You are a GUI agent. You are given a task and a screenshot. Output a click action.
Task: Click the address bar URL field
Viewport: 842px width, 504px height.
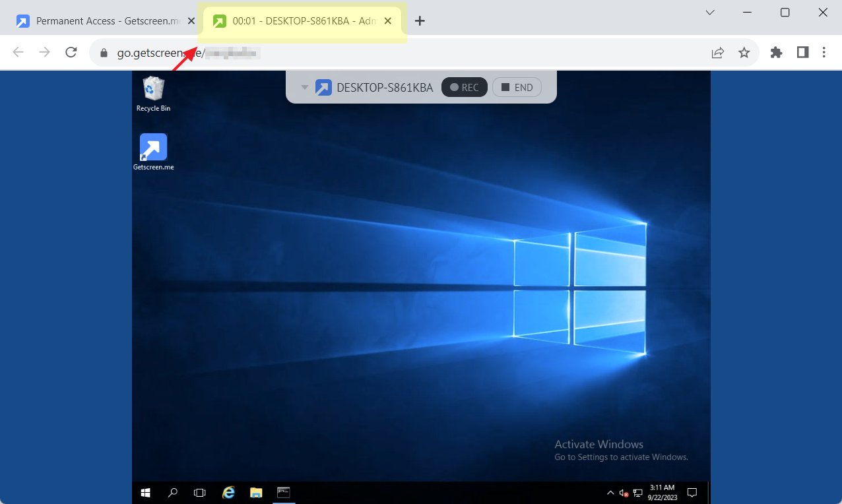point(396,53)
